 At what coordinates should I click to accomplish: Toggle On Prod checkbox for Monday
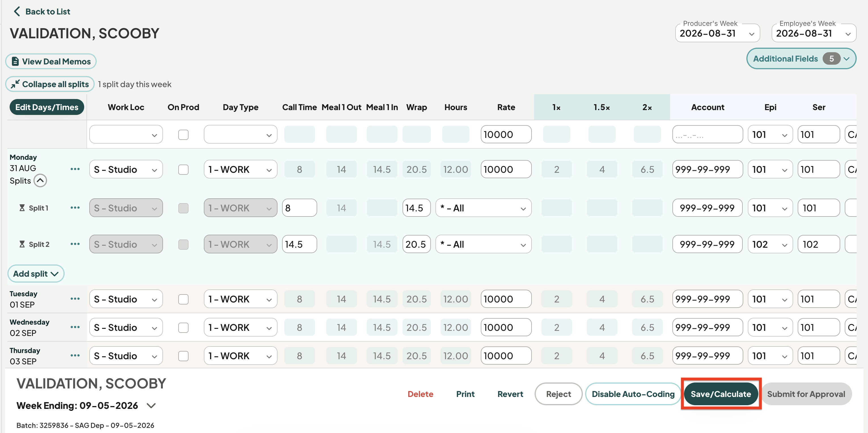point(183,169)
